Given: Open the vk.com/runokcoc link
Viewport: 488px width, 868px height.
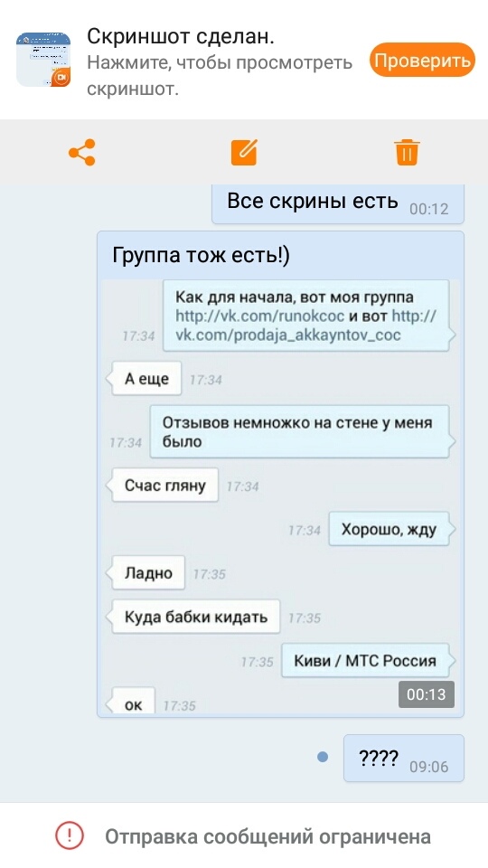Looking at the screenshot, I should click(x=259, y=316).
